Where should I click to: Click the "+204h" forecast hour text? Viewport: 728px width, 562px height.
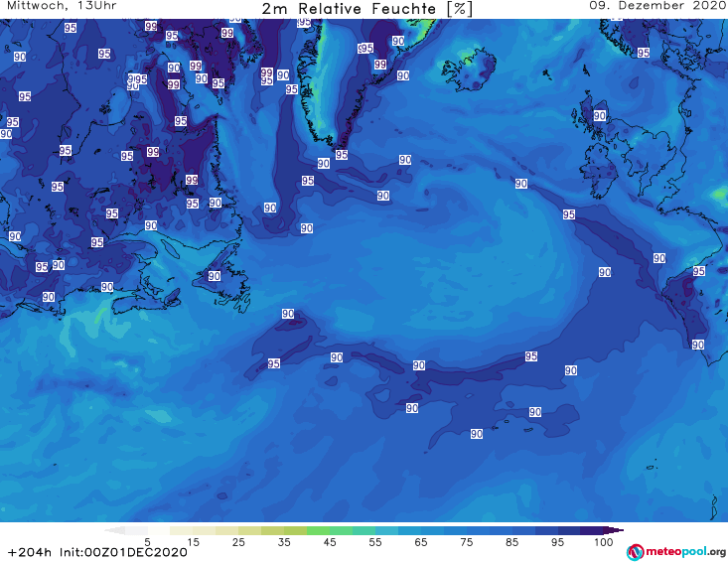click(x=30, y=552)
